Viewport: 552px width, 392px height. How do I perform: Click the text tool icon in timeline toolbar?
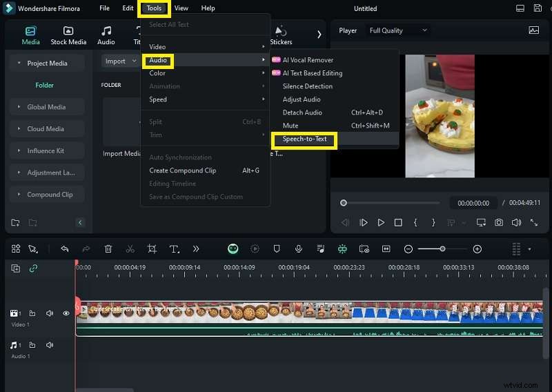[x=174, y=249]
